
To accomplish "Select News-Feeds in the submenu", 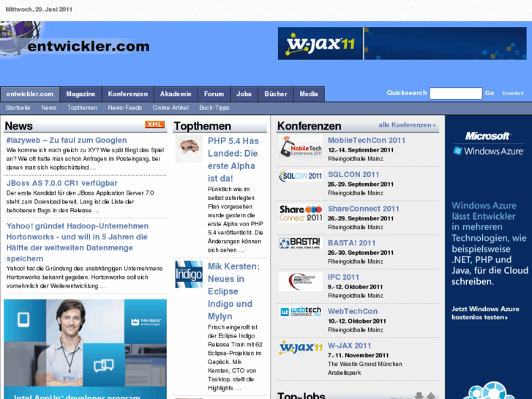I will (125, 108).
